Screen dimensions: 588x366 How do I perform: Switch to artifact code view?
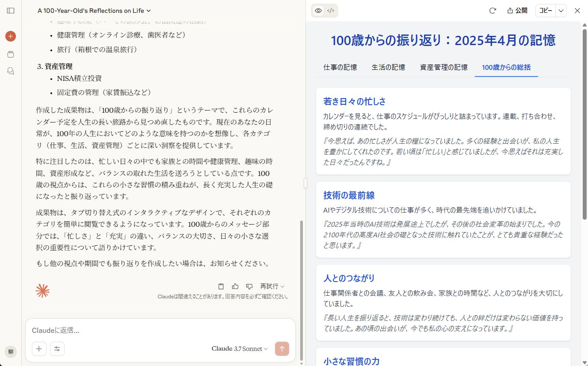[331, 11]
